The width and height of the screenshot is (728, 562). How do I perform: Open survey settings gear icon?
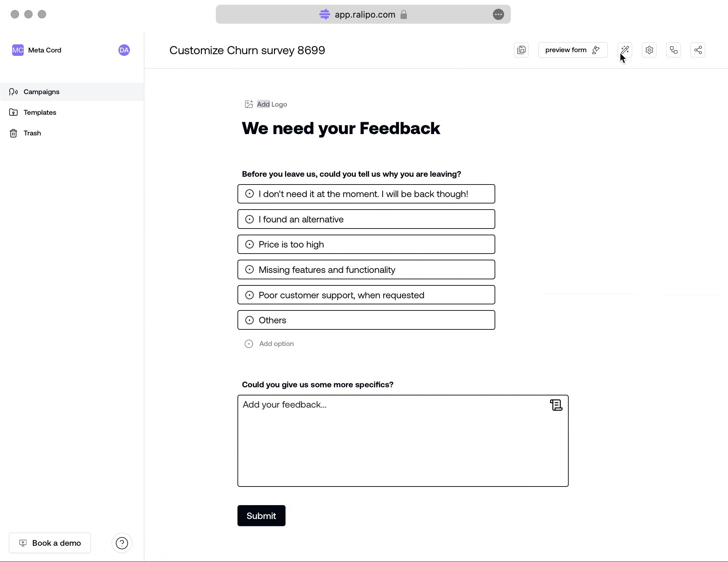649,50
